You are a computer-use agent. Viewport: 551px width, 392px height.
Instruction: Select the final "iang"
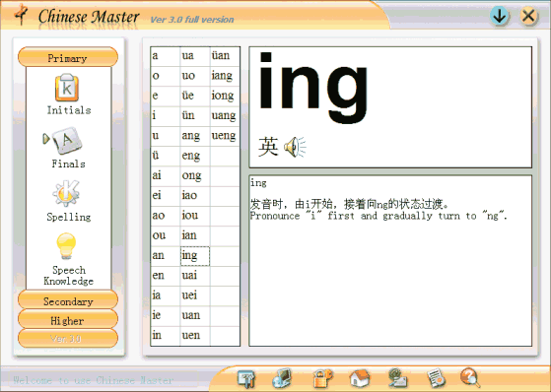click(x=225, y=76)
